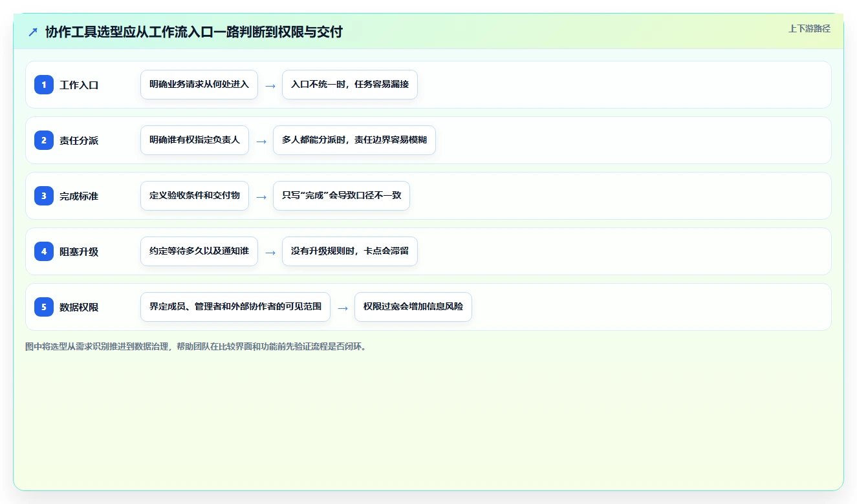The width and height of the screenshot is (857, 504).
Task: Click the arrow in the 完成标准 row
Action: [261, 196]
